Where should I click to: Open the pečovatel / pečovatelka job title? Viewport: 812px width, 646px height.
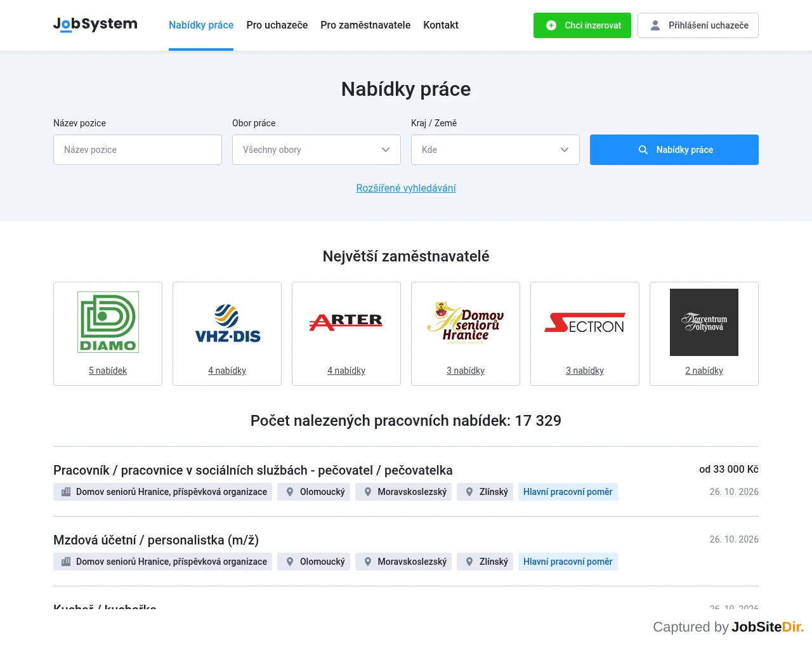(253, 470)
